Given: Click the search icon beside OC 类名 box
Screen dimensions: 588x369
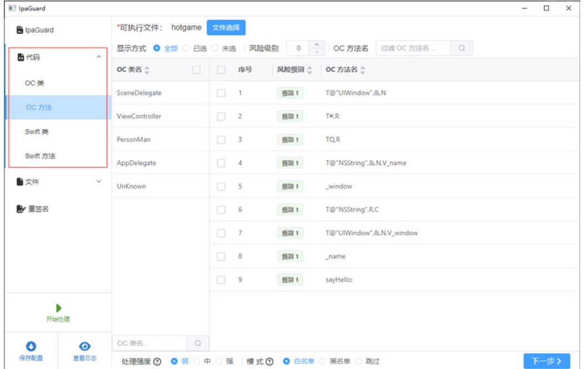Looking at the screenshot, I should [x=198, y=343].
